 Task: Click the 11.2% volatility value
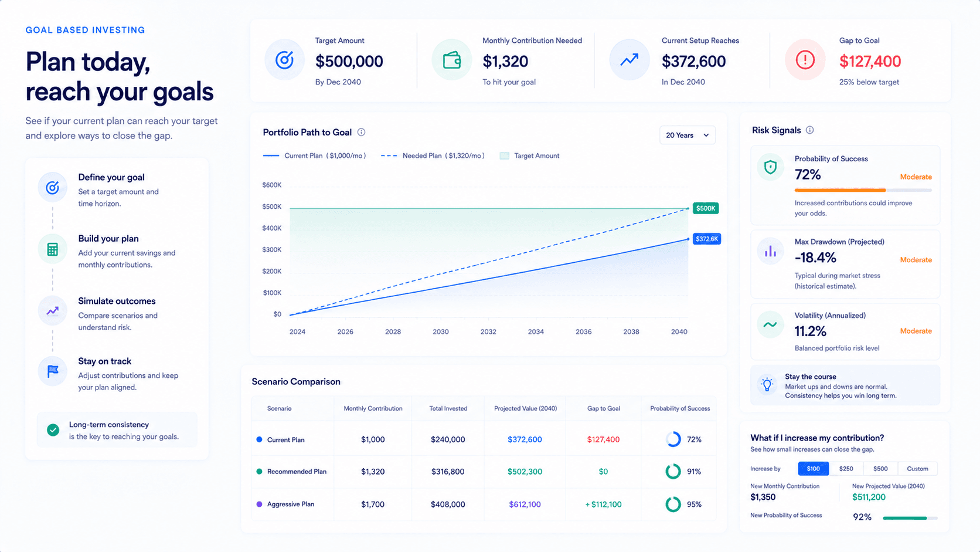(x=810, y=332)
